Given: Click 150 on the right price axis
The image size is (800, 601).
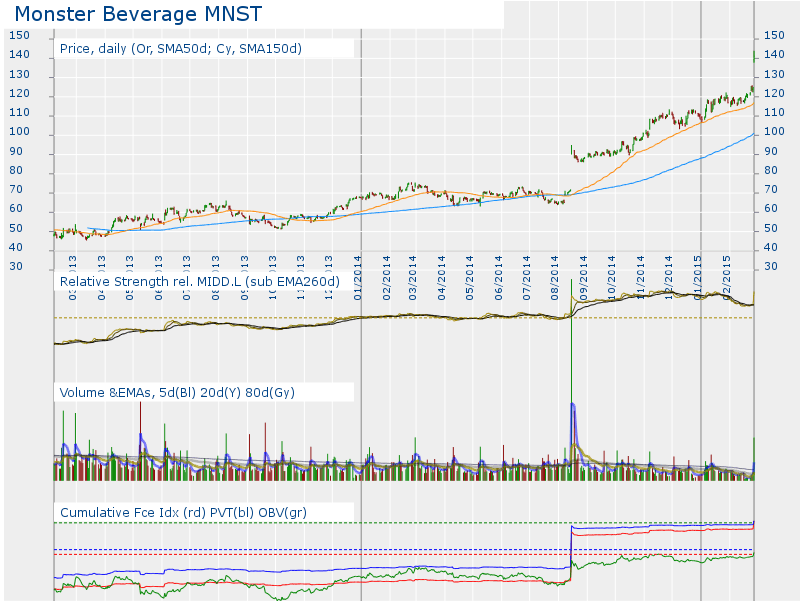Looking at the screenshot, I should (x=774, y=36).
